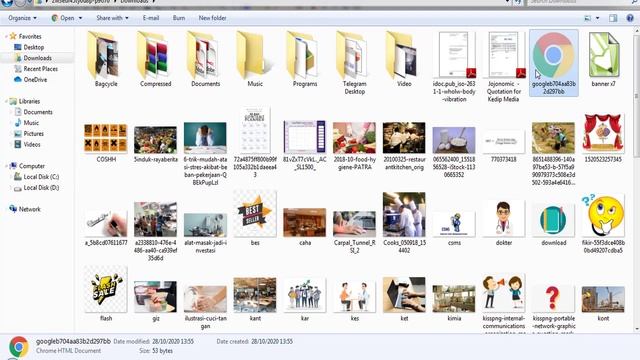Open the Organize menu
The width and height of the screenshot is (640, 360).
tap(22, 18)
